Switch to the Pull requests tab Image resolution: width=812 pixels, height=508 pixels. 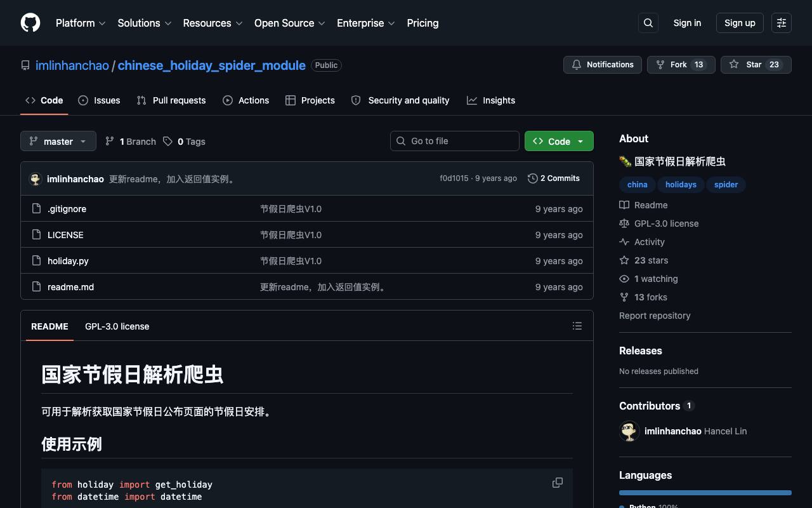coord(171,100)
